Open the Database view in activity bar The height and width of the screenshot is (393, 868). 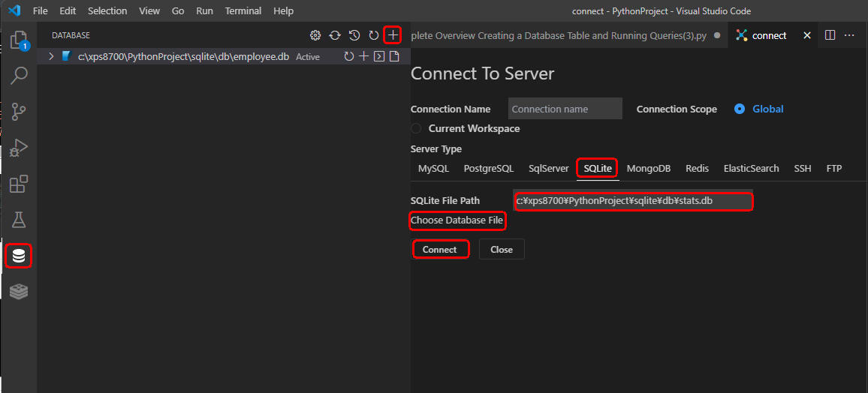point(19,256)
